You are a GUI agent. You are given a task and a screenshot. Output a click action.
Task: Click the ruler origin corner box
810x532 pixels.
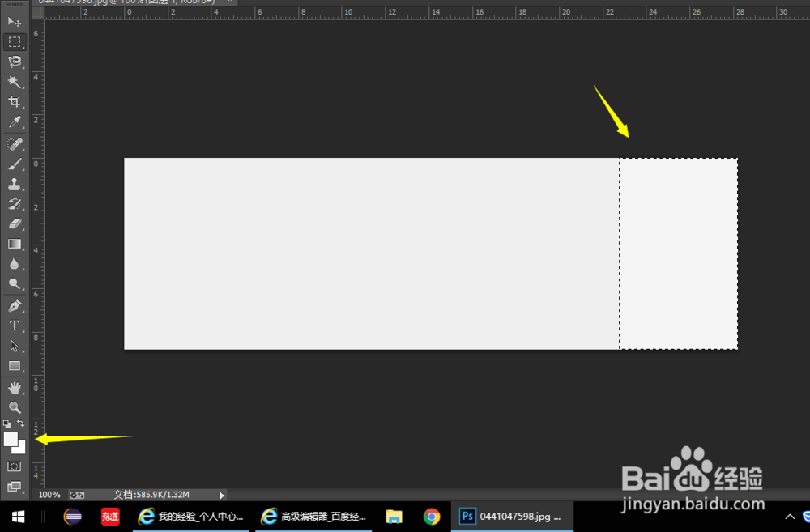pos(38,14)
